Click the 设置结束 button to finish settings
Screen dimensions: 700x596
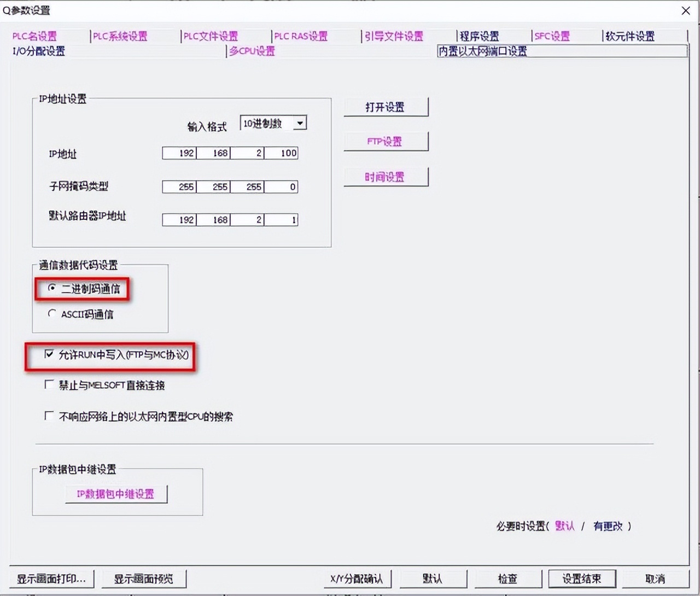click(x=582, y=579)
